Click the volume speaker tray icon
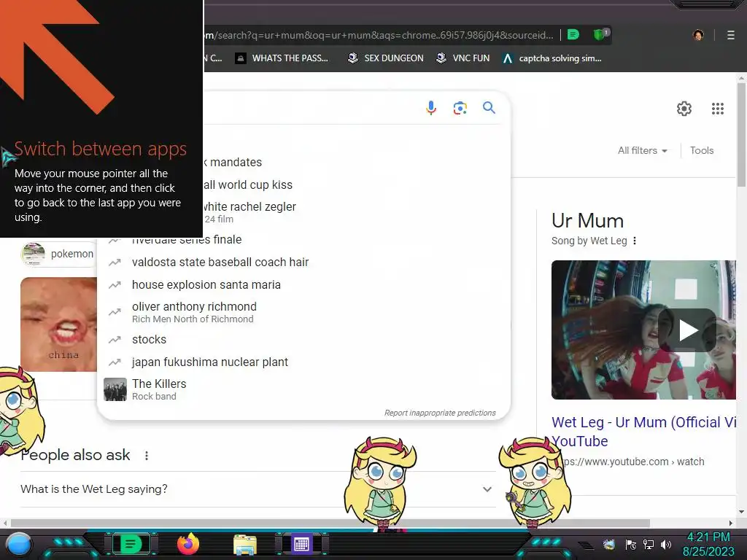 click(x=665, y=544)
